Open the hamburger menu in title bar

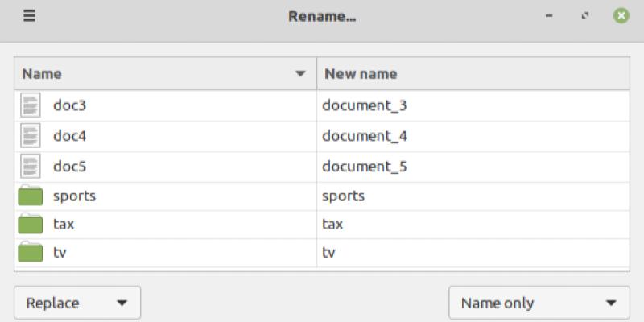coord(29,16)
